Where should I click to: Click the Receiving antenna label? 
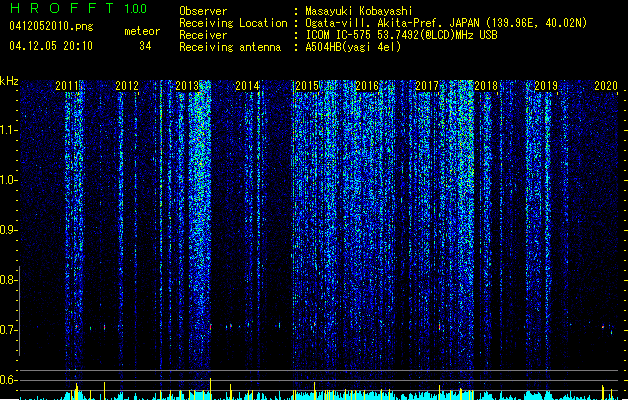click(x=230, y=47)
